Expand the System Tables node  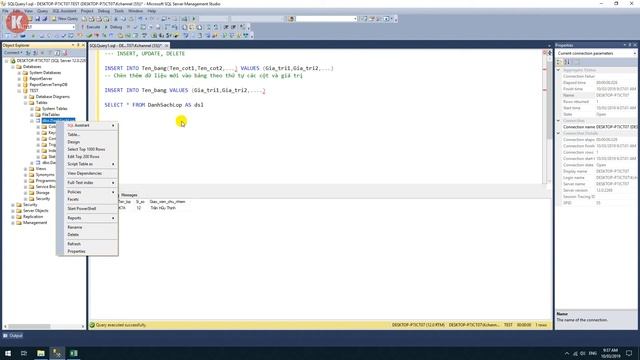(32, 109)
